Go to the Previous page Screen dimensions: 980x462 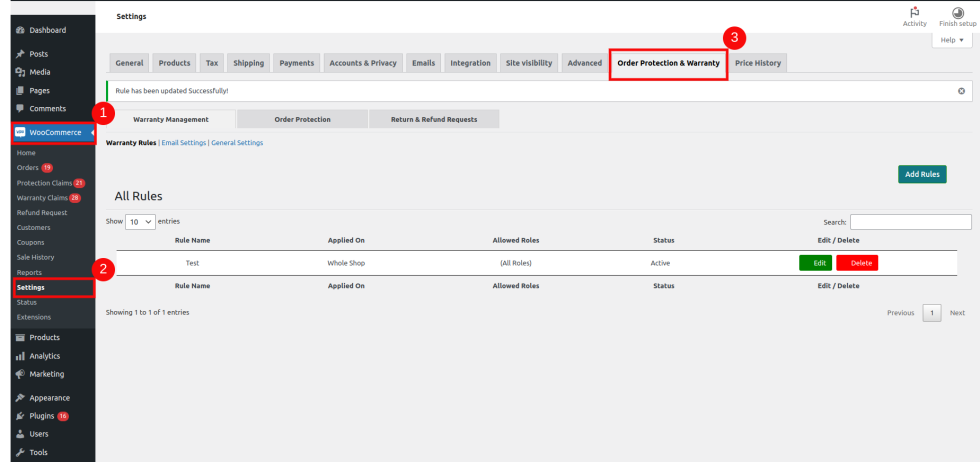click(x=901, y=313)
